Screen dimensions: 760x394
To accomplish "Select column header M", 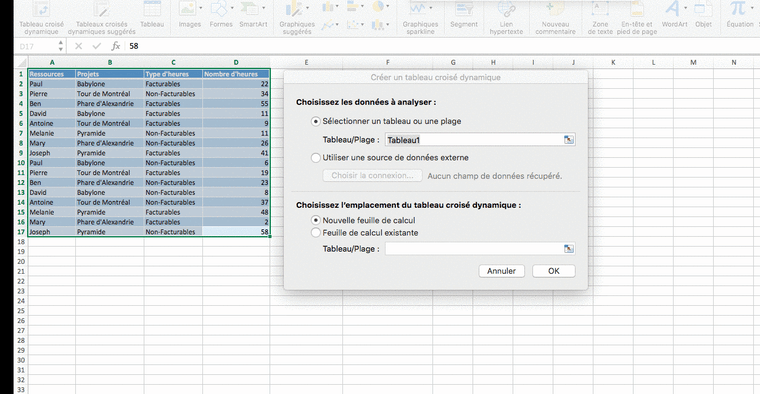I will (x=693, y=62).
